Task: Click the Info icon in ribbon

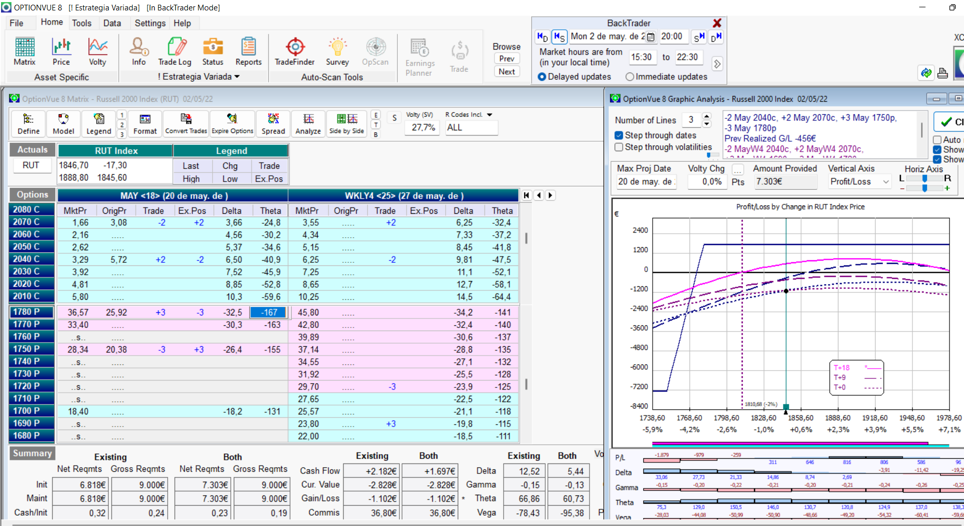Action: pyautogui.click(x=139, y=51)
